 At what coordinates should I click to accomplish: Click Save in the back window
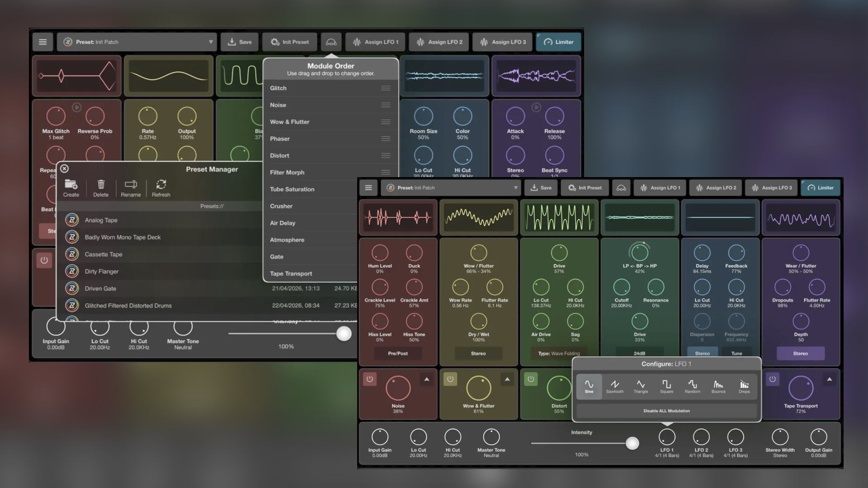click(x=240, y=42)
